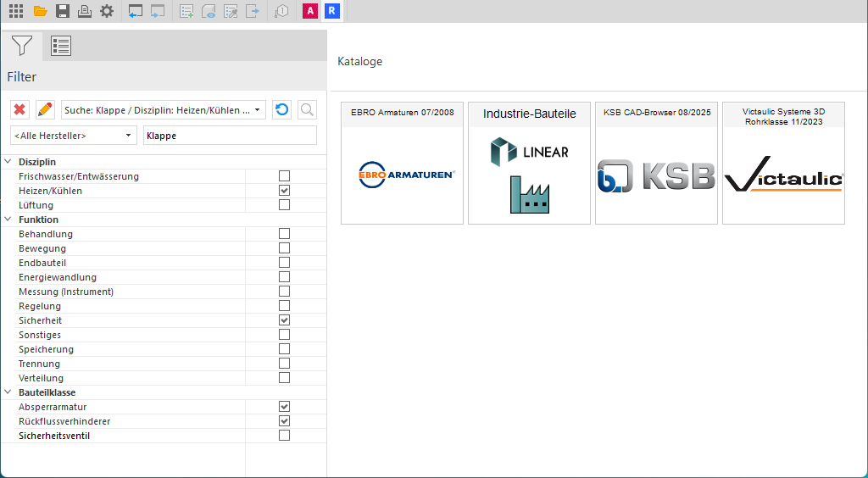Click the hexagon number 1 tag icon
This screenshot has width=868, height=478.
tap(281, 11)
